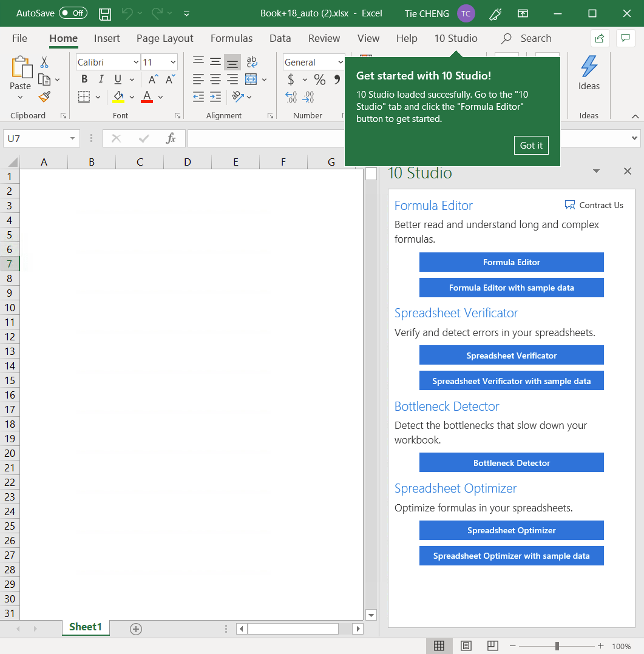
Task: Open the Spreadsheet Verificator button
Action: tap(511, 356)
